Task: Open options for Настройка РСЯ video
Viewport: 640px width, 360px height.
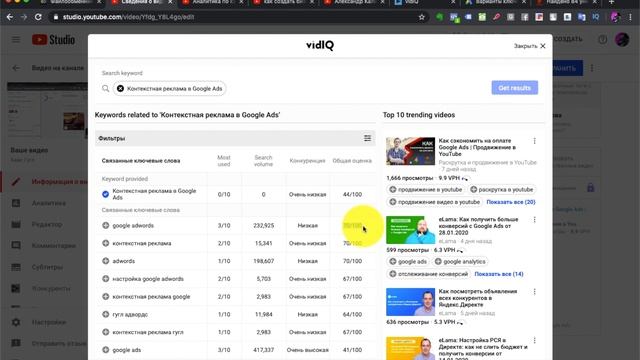Action: 534,340
